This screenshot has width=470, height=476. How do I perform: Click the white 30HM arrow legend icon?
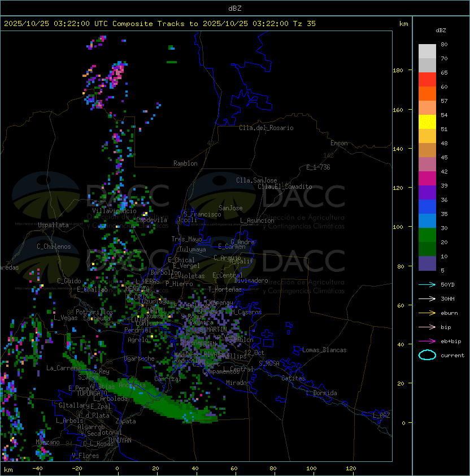coord(427,298)
